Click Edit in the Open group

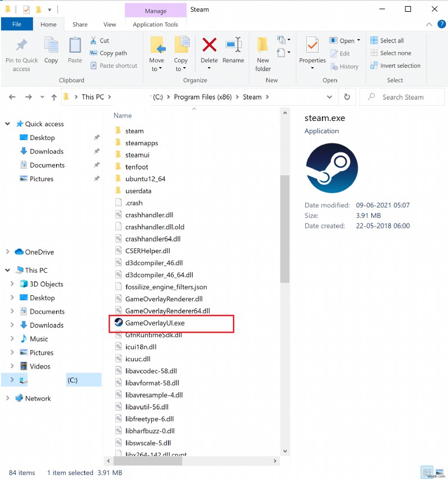point(340,53)
